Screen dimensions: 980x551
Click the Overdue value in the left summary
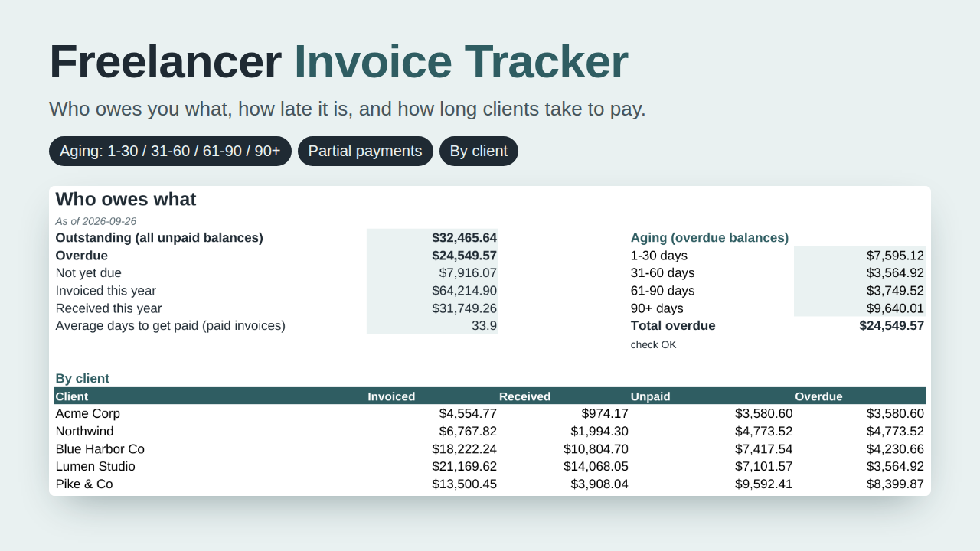click(x=465, y=256)
